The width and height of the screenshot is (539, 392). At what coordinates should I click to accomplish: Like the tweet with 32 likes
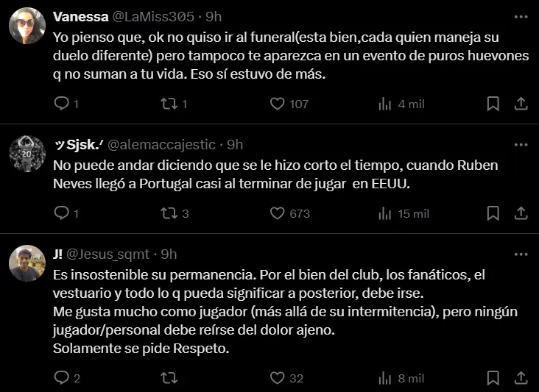tap(277, 378)
